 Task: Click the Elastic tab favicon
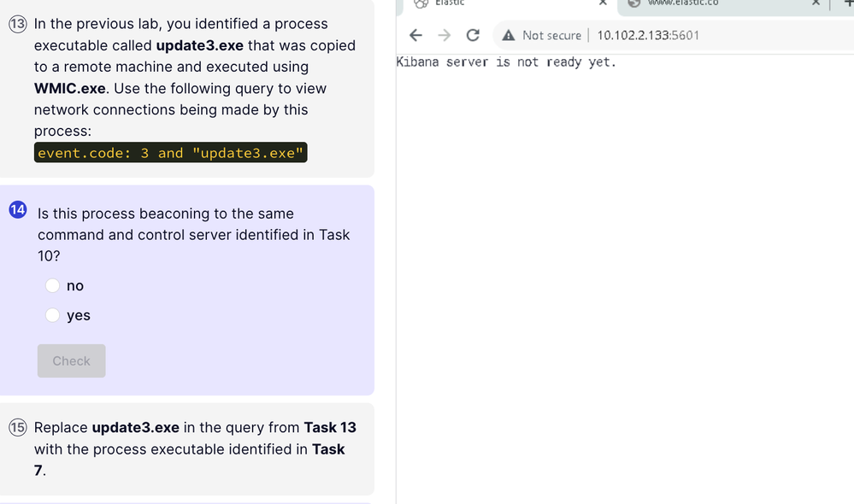pos(421,3)
